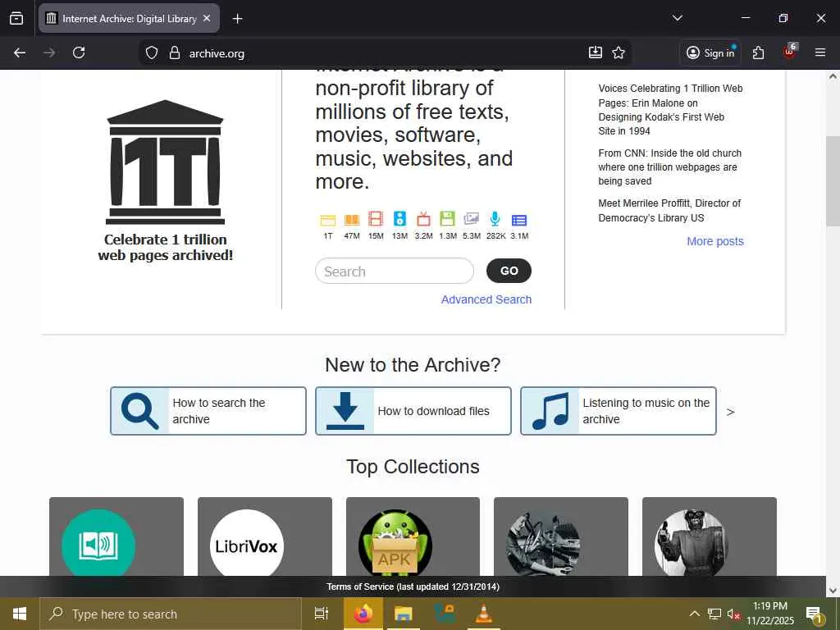Click into the archive Search field
The height and width of the screenshot is (630, 840).
point(395,271)
